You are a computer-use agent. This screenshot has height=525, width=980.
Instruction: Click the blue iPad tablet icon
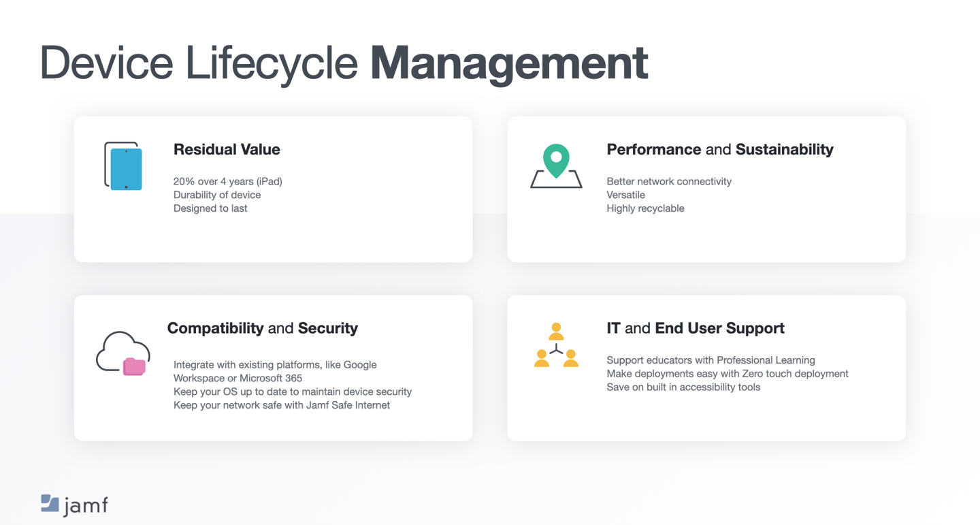[123, 166]
